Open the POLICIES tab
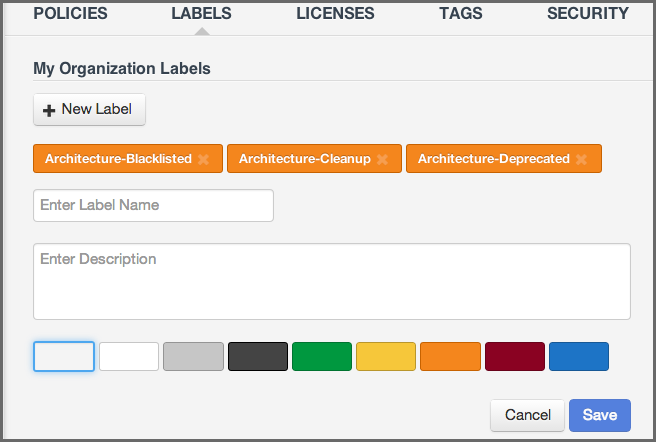The height and width of the screenshot is (442, 656). [x=70, y=13]
